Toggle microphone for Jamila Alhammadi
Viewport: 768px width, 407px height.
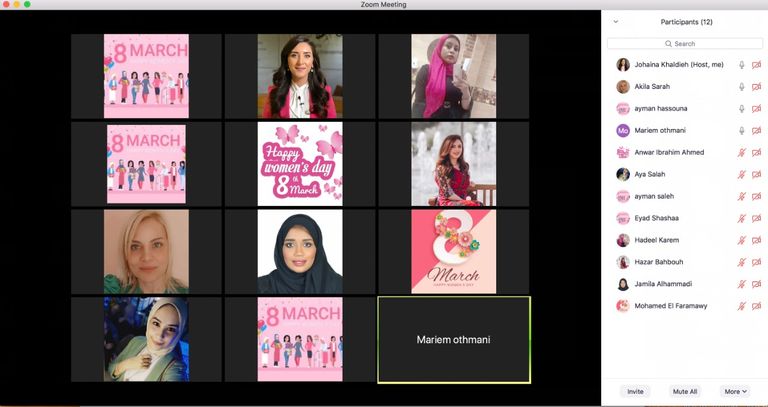(x=741, y=284)
